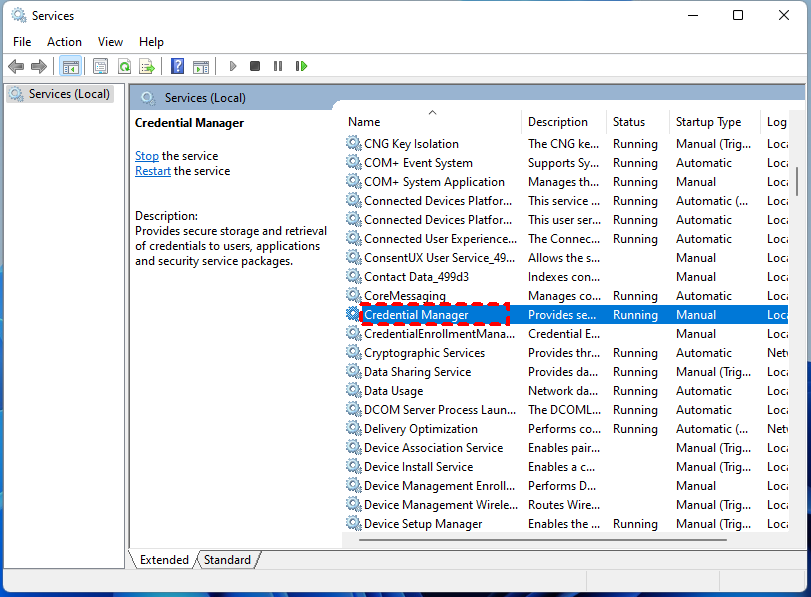Click the Export List toolbar icon
Viewport: 811px width, 597px height.
[x=147, y=66]
